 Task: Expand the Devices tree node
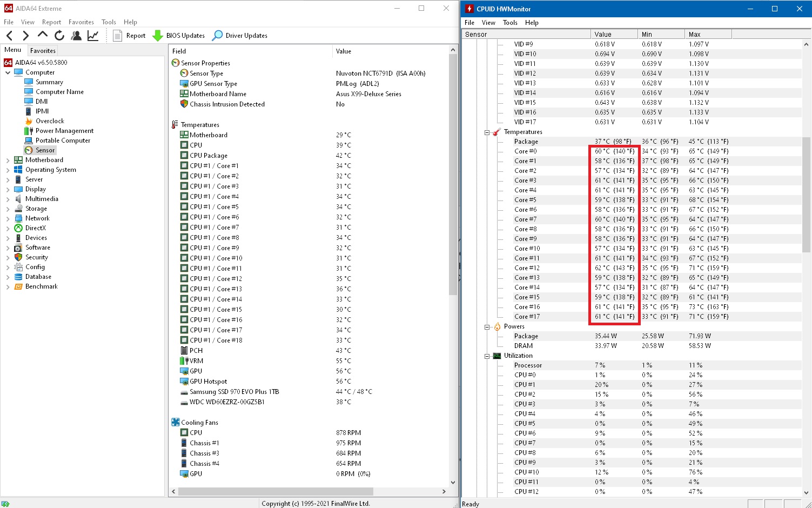pyautogui.click(x=8, y=238)
